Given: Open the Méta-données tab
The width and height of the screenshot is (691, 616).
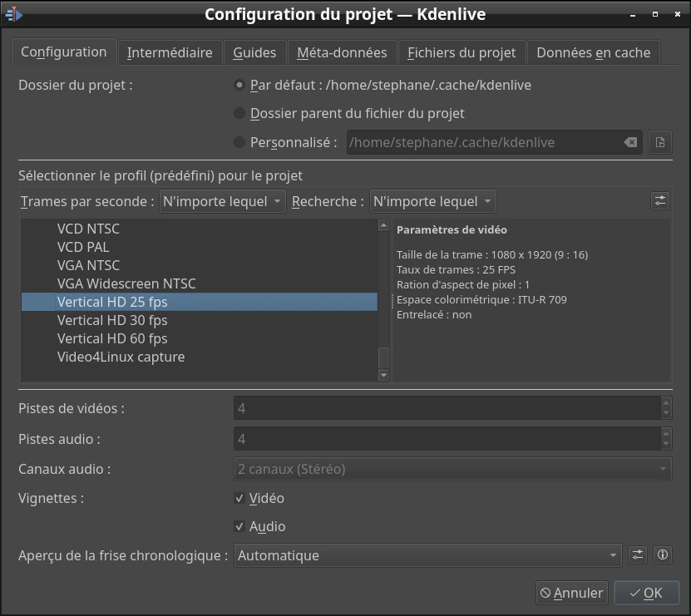Looking at the screenshot, I should (x=342, y=52).
